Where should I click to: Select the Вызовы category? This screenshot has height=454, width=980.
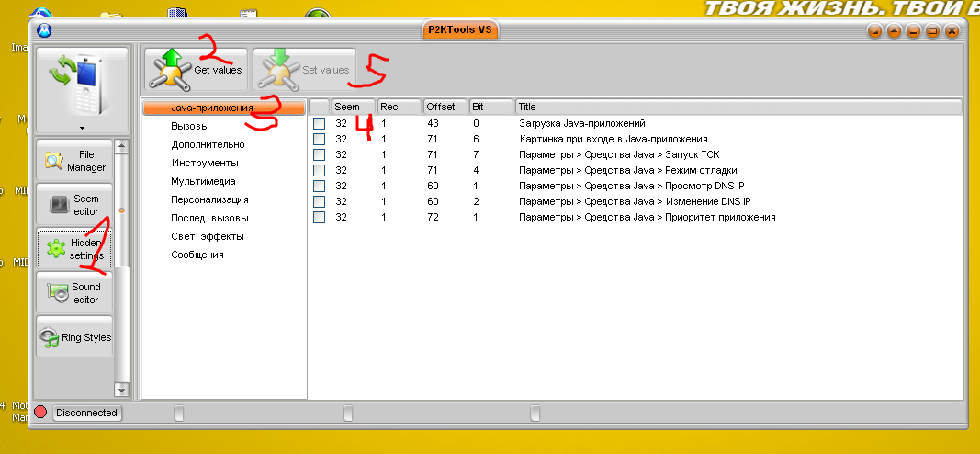tap(190, 126)
